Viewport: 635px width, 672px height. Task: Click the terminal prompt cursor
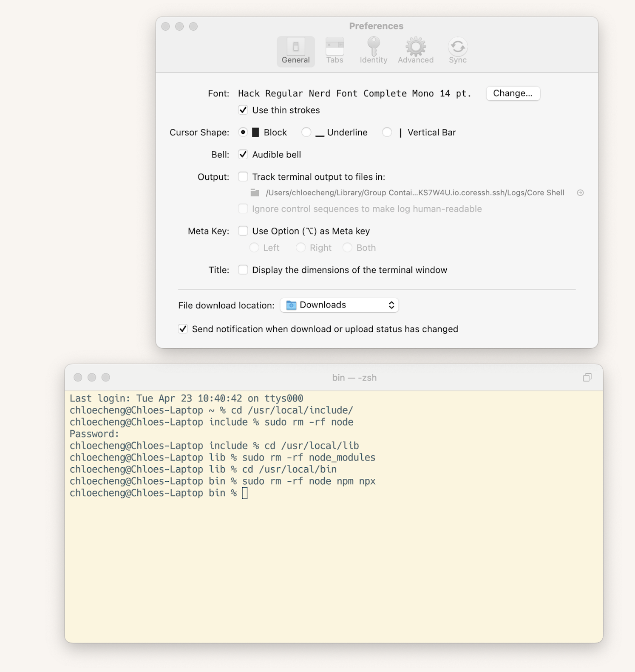pyautogui.click(x=245, y=493)
